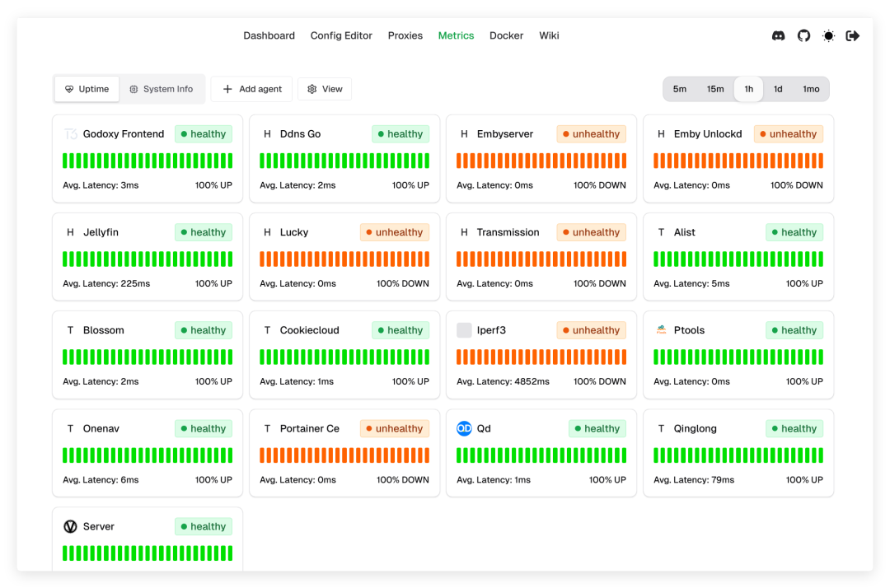Click the Jellyfin uptime status bar

click(148, 259)
